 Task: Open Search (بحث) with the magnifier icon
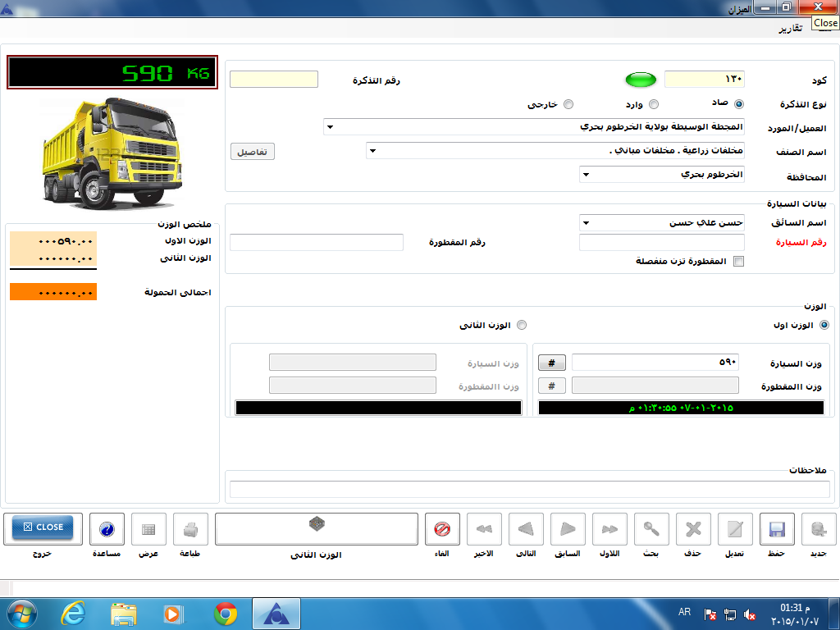tap(651, 529)
